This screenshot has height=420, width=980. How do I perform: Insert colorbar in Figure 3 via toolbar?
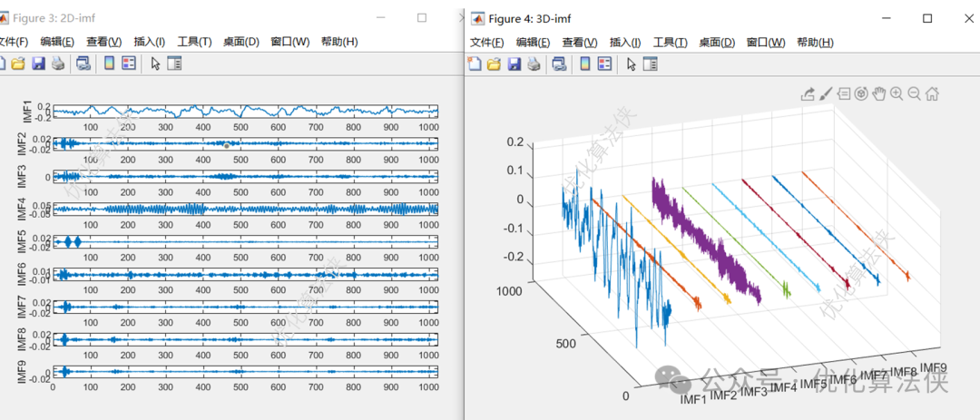109,63
